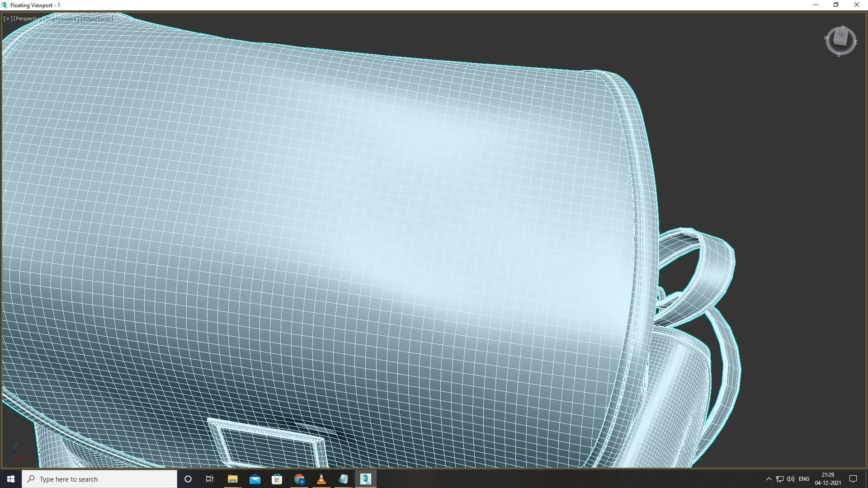Open the Mail app from taskbar

[255, 479]
